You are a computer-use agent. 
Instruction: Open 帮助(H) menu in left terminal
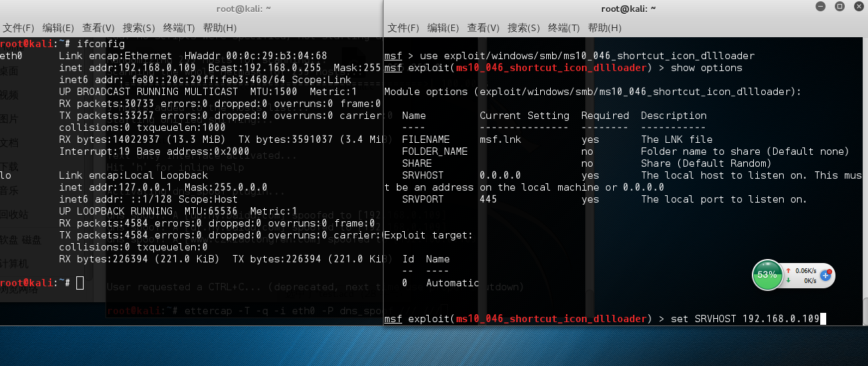(x=220, y=28)
